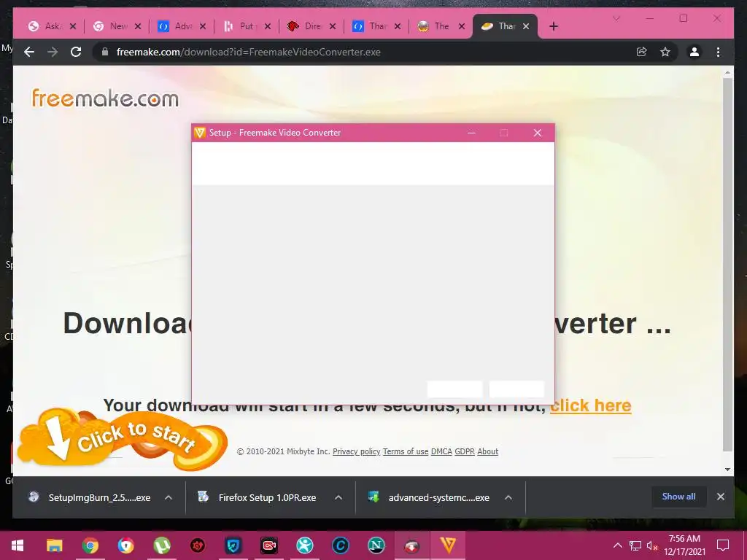Close the 'Put' tab
This screenshot has width=747, height=560.
pyautogui.click(x=268, y=27)
